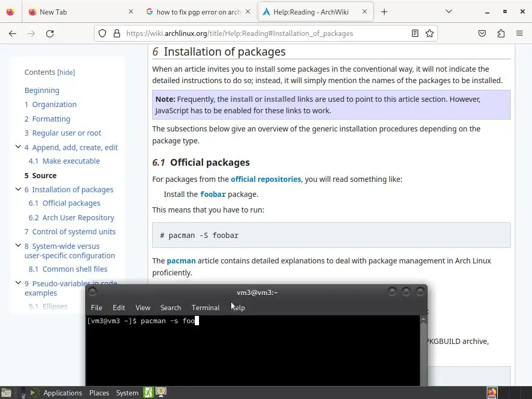
Task: Close the Help:Reading ArchWiki tab
Action: (365, 11)
